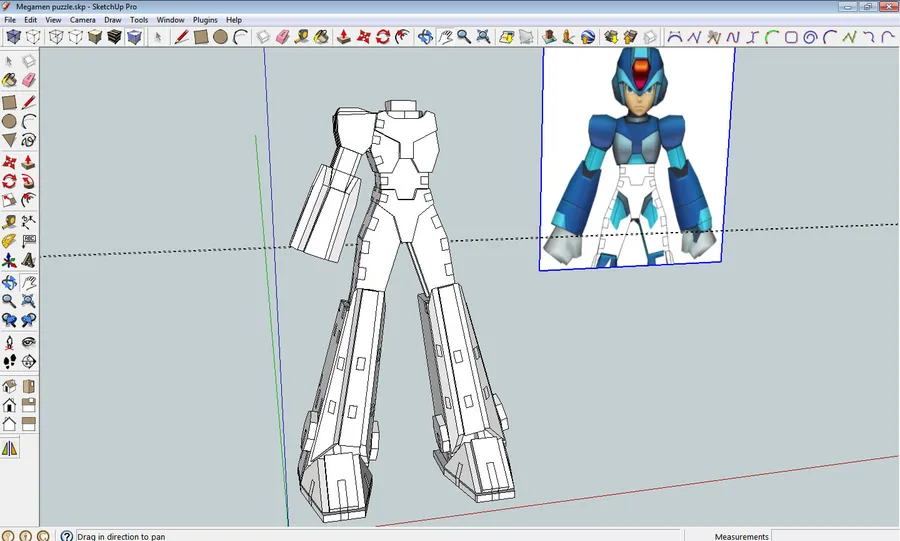Select the Zoom magnifier in top toolbar
The height and width of the screenshot is (541, 900).
(x=464, y=37)
